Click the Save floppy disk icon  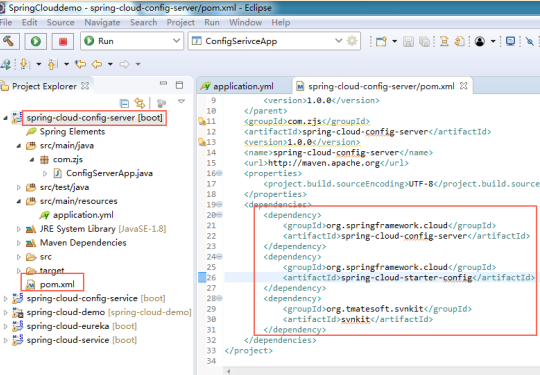coord(408,42)
